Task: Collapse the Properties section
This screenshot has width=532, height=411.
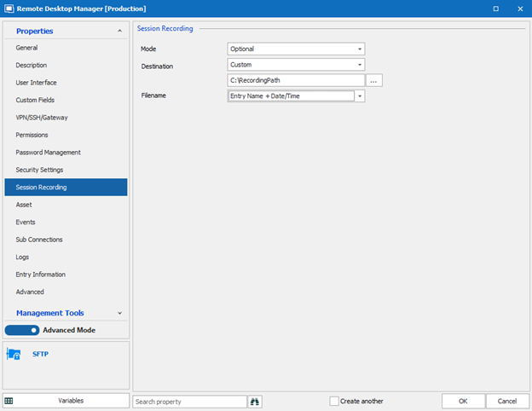Action: tap(119, 32)
